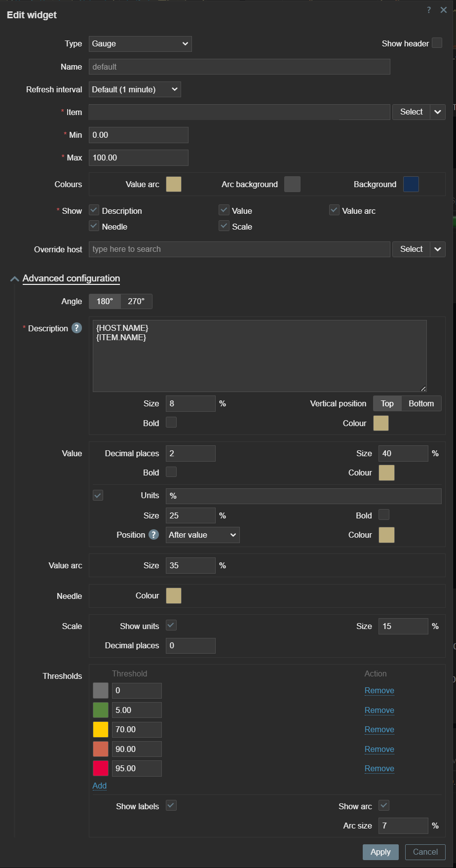This screenshot has width=456, height=868.
Task: Open the Item Select dropdown arrow
Action: tap(438, 112)
